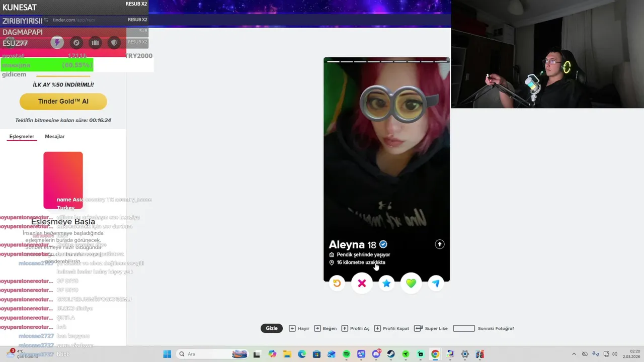This screenshot has width=644, height=362.
Task: Click the Hayır left-arrow shortcut hint
Action: [299, 328]
